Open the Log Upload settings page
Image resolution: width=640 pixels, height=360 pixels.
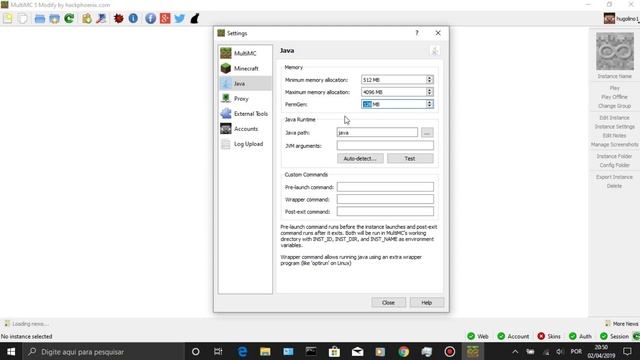tap(245, 144)
